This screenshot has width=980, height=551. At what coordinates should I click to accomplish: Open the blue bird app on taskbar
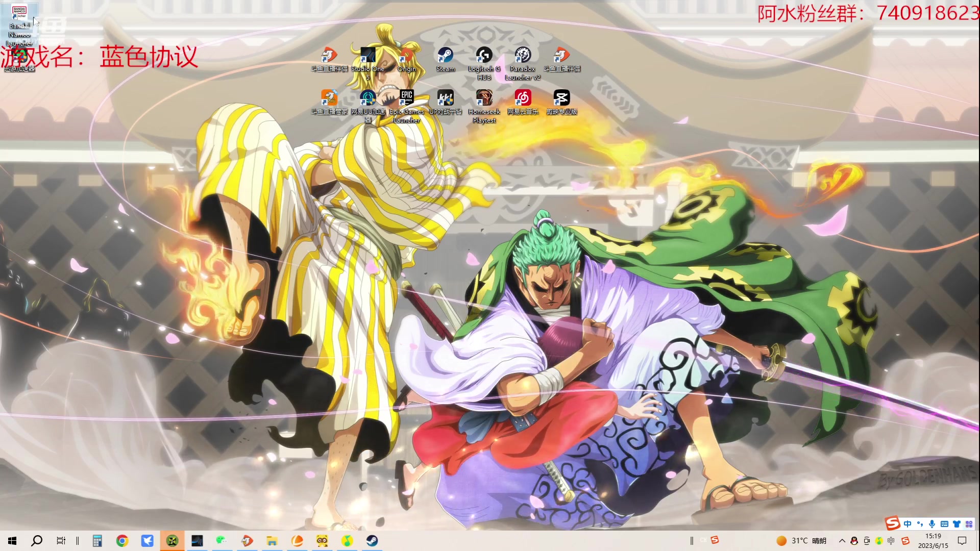(x=147, y=541)
